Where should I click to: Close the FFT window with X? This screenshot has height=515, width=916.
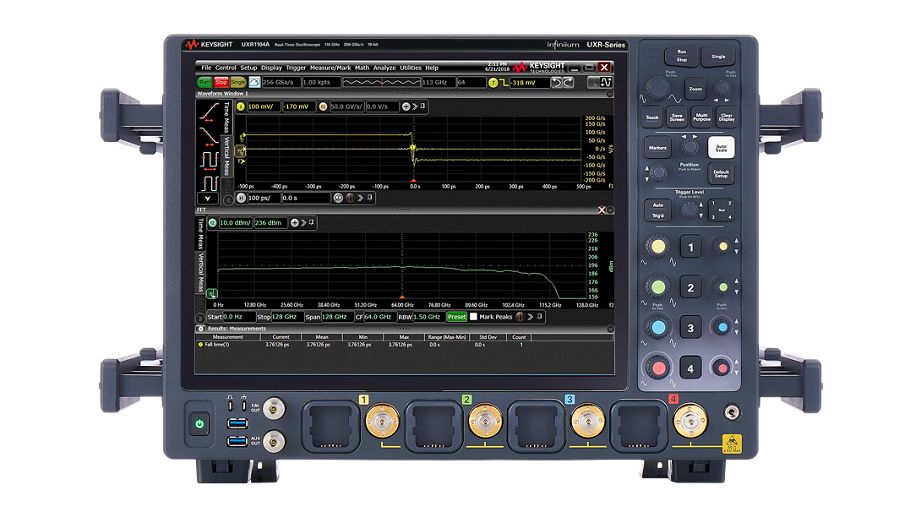pos(601,210)
